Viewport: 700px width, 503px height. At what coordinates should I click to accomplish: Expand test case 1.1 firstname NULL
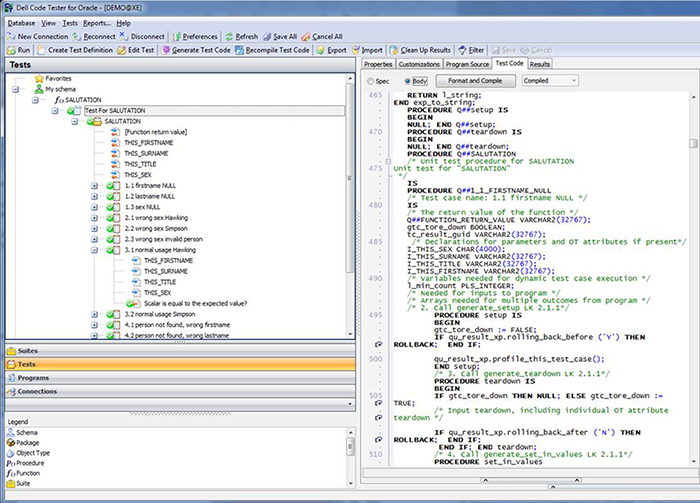94,186
